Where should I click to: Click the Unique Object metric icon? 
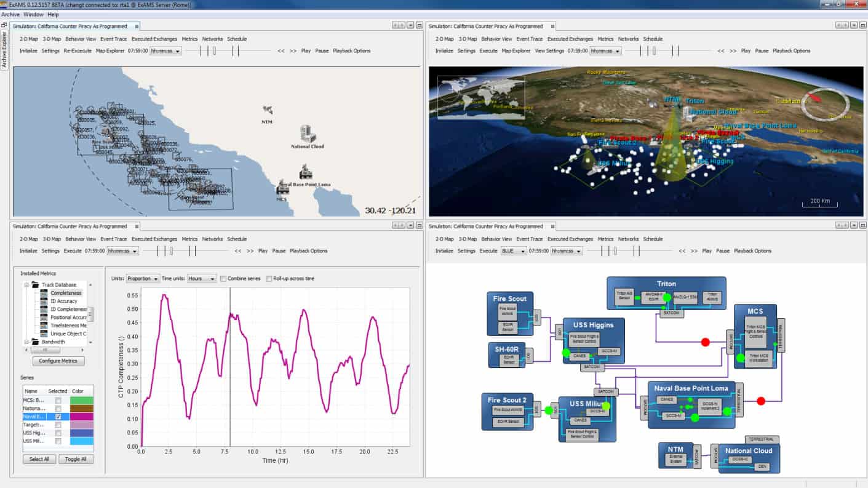coord(44,333)
